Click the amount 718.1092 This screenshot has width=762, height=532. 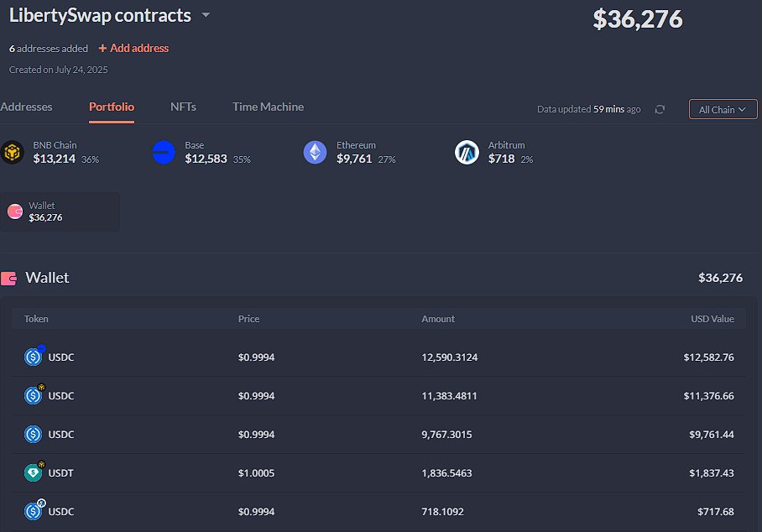(x=443, y=512)
